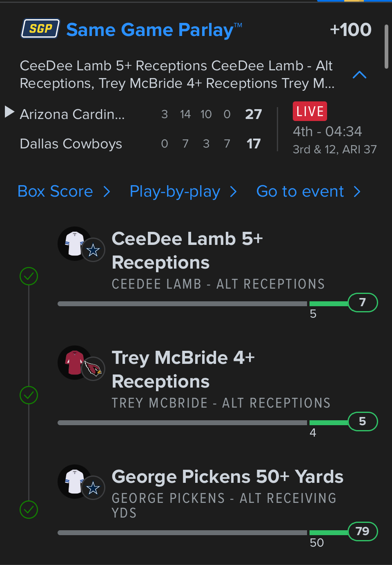This screenshot has height=565, width=392.
Task: Click green checkmark for George Pickens leg
Action: coord(29,510)
